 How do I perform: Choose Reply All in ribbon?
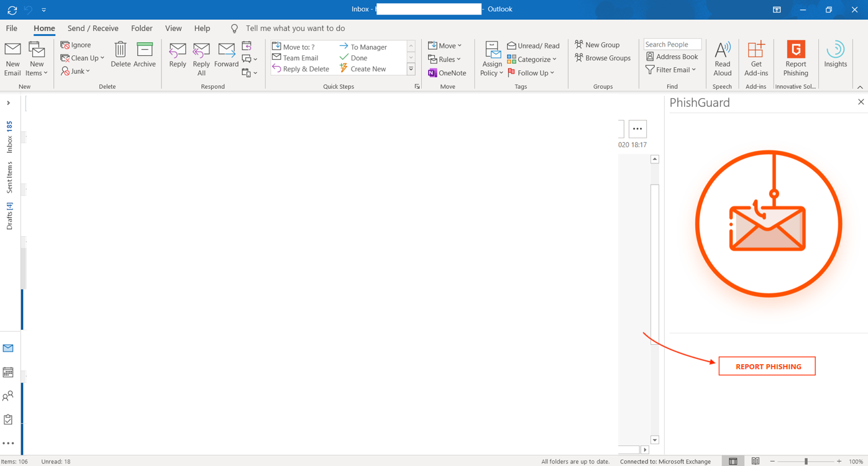201,59
